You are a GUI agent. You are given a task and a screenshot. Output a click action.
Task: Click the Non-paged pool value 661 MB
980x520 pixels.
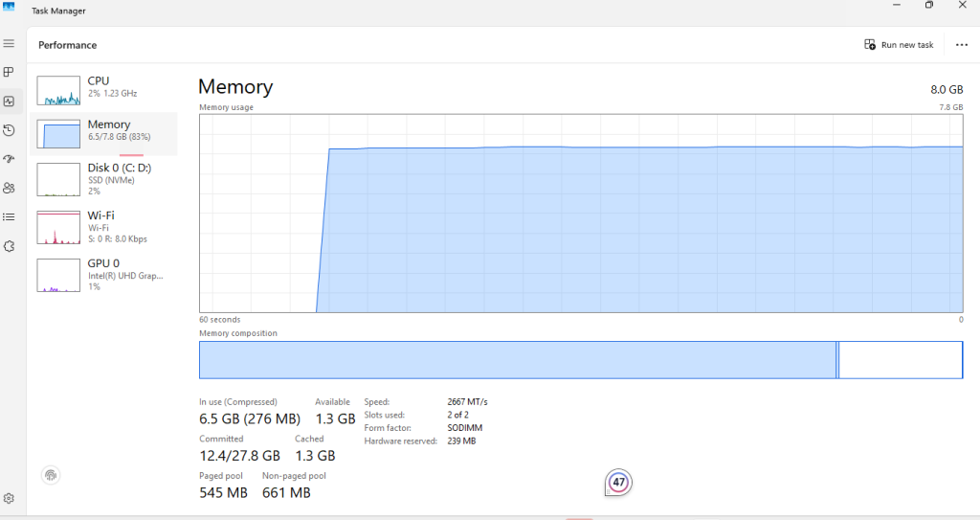point(286,492)
